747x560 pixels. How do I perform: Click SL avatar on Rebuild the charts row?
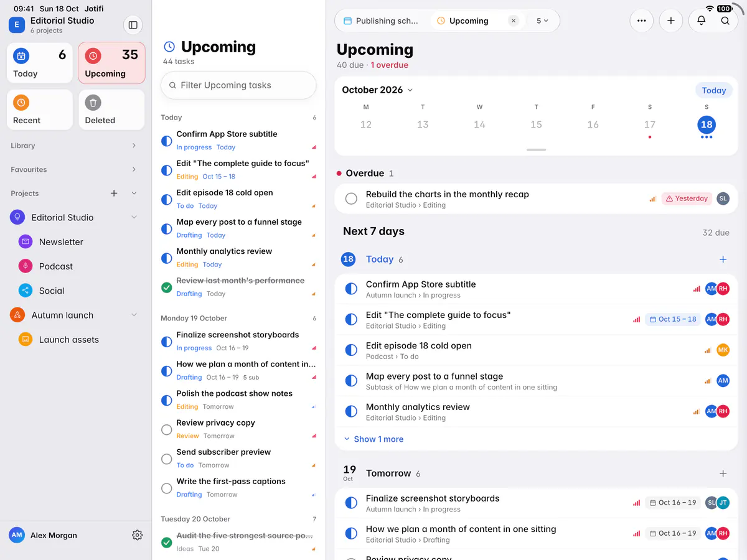coord(723,198)
